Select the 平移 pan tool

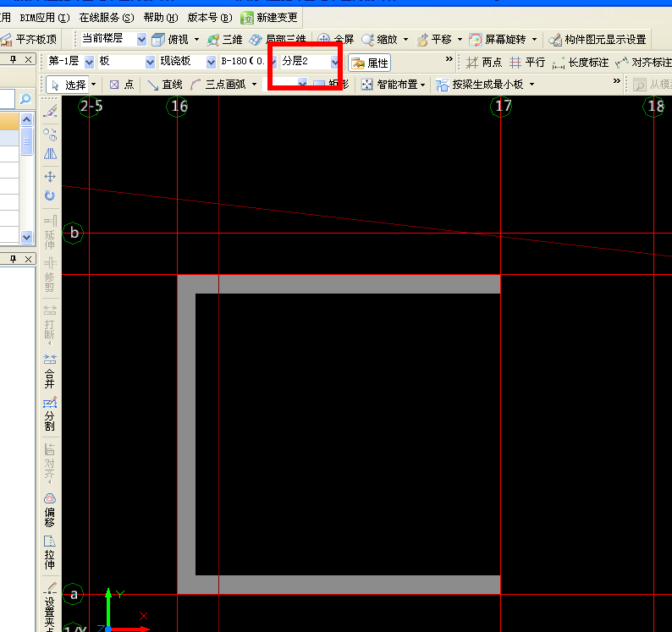434,40
